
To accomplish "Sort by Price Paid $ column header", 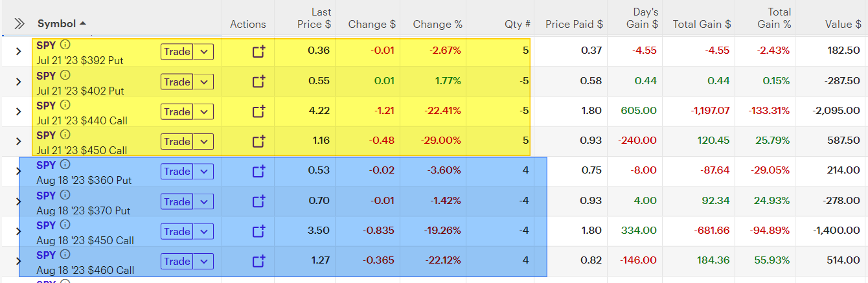I will pyautogui.click(x=574, y=24).
